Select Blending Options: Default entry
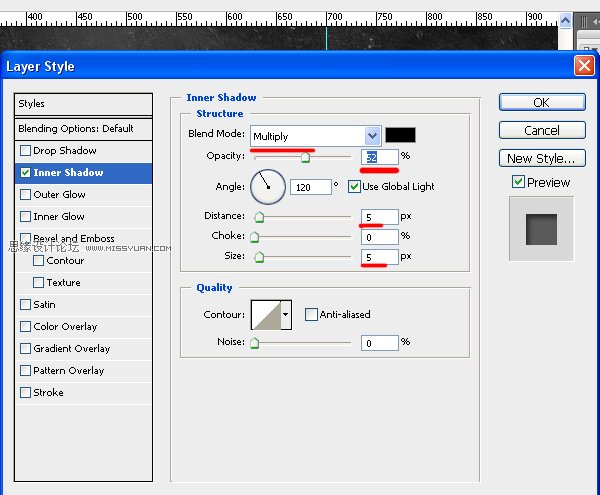 [x=83, y=129]
